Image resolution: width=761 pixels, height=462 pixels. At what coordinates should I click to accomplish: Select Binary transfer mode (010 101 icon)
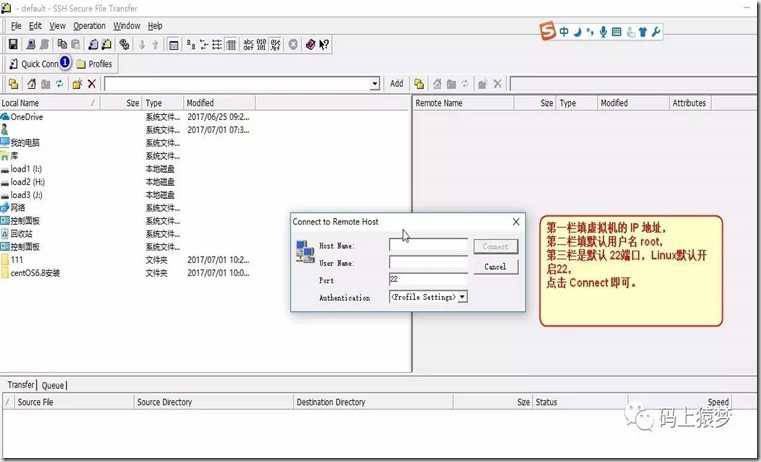262,45
